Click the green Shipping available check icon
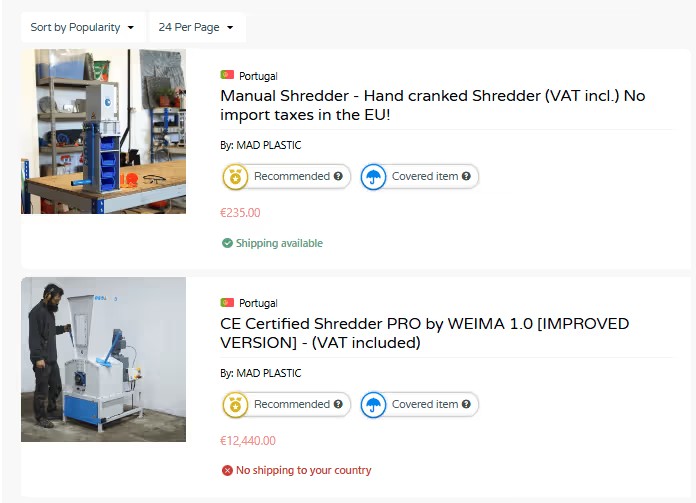 227,243
